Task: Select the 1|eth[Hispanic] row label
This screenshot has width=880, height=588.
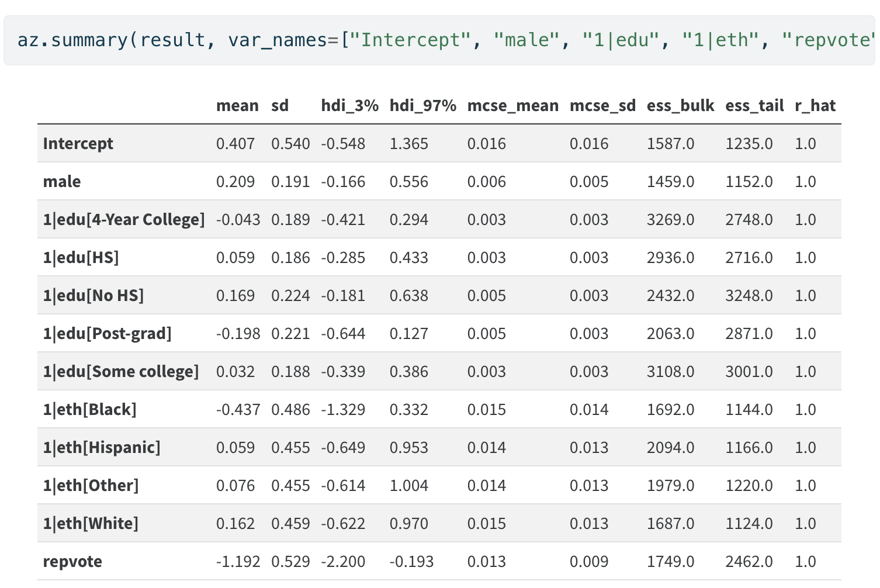Action: tap(102, 448)
